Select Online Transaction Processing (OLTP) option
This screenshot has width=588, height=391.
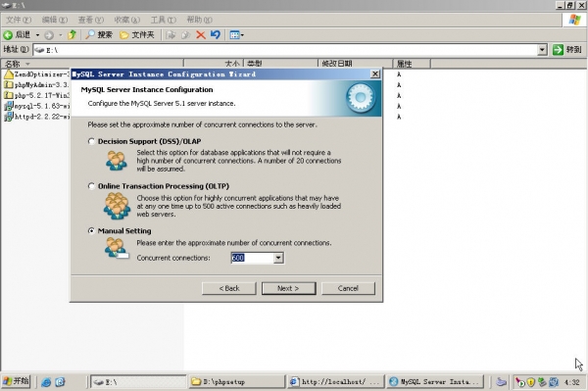point(91,186)
